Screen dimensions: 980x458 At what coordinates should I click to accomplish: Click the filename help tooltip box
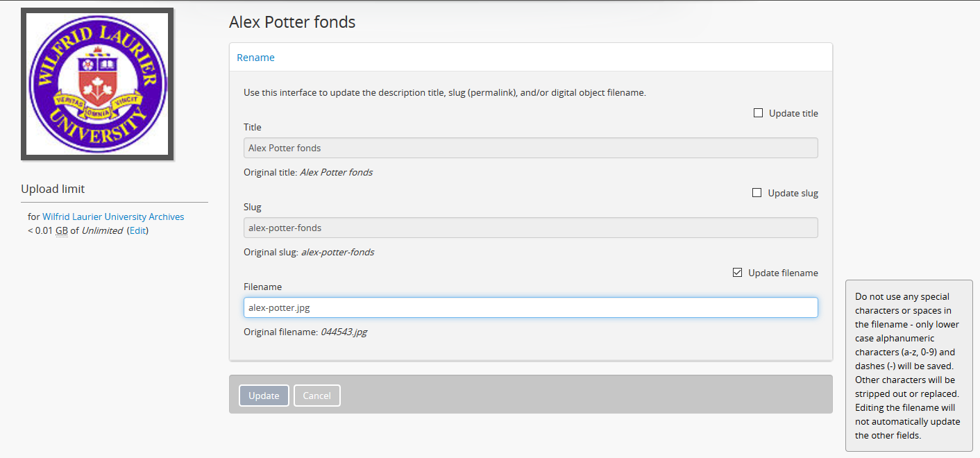[909, 366]
